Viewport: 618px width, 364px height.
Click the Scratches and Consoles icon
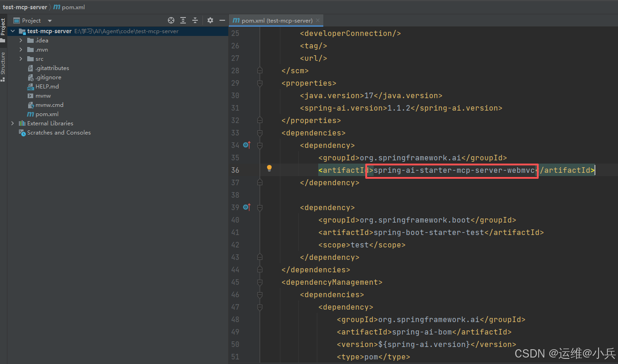pos(22,133)
